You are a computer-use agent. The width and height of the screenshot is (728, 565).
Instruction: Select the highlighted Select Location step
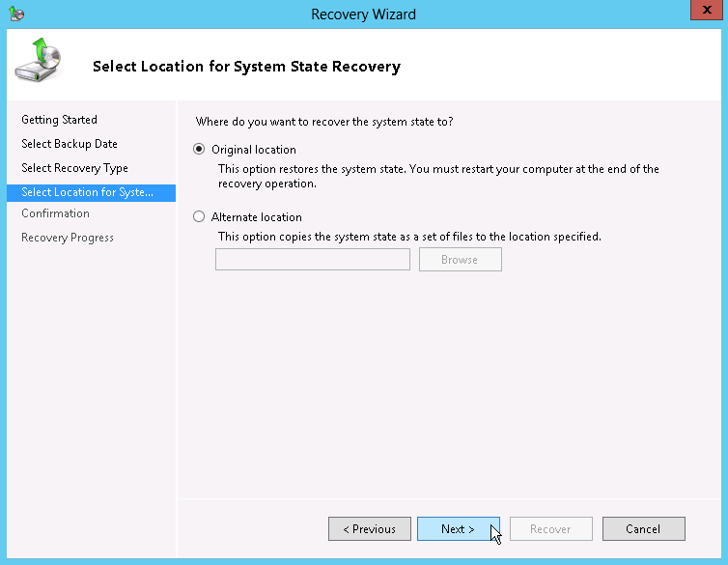(x=88, y=192)
